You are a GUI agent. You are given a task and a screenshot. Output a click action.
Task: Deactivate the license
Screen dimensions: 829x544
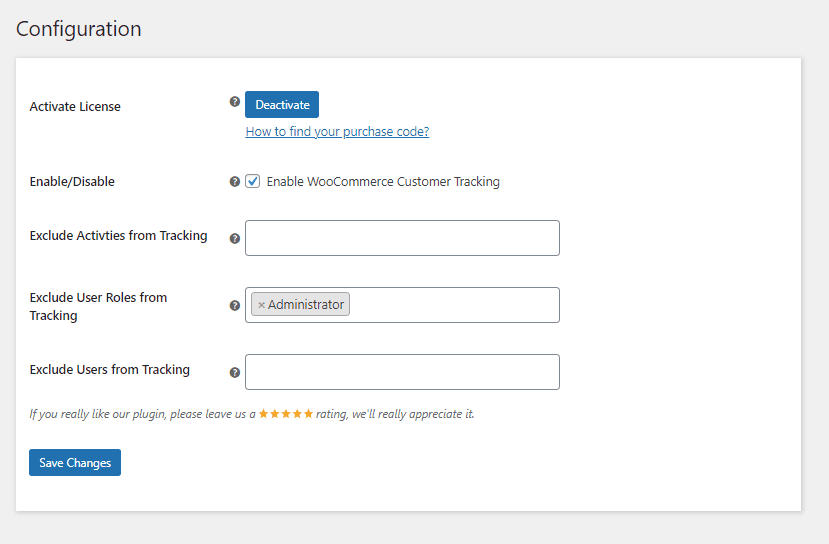[x=282, y=105]
